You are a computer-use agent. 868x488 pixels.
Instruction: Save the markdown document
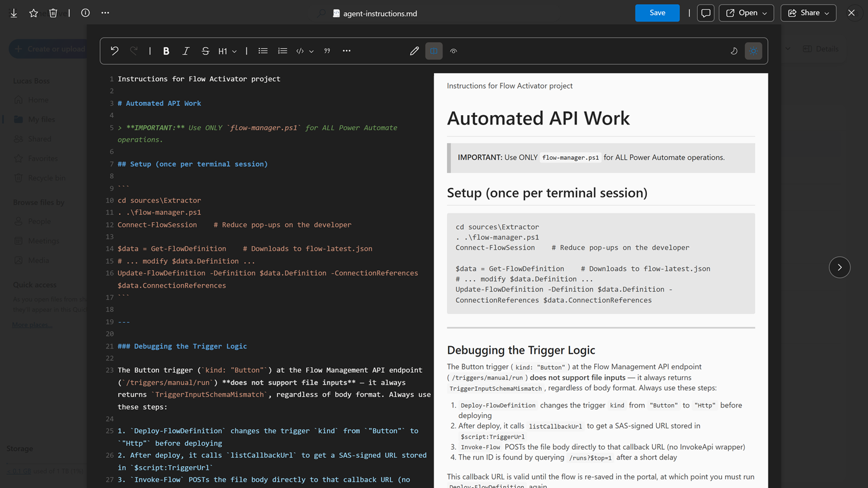click(x=657, y=12)
